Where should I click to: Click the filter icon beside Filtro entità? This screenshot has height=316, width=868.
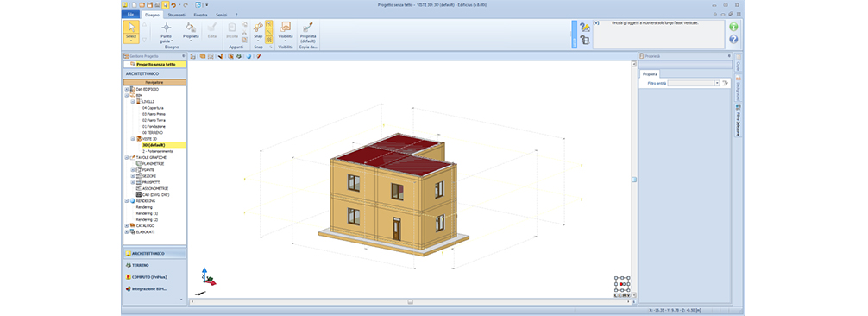tap(725, 83)
